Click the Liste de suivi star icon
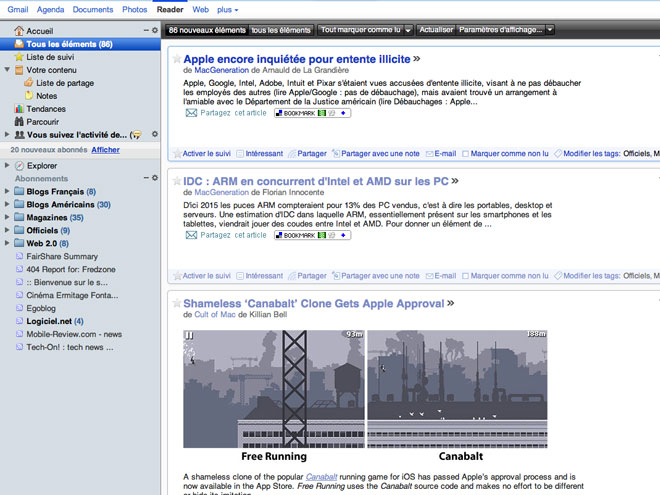 click(19, 57)
